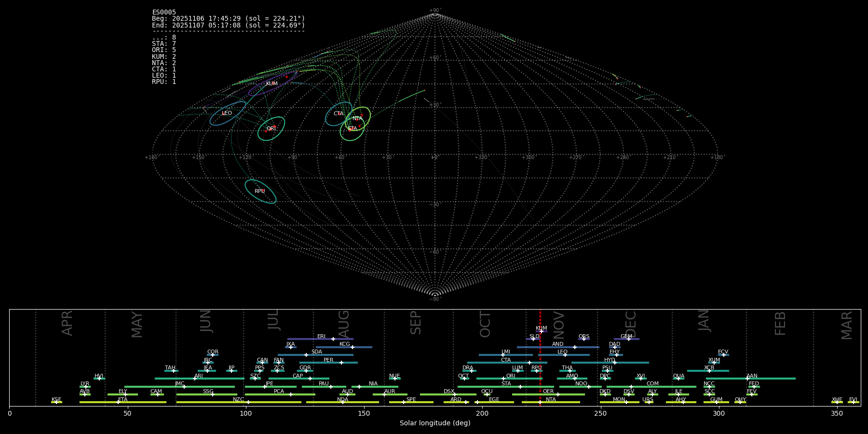Screen dimensions: 868x434
Task: Select the ETA shower label in timeline
Action: pyautogui.click(x=123, y=399)
